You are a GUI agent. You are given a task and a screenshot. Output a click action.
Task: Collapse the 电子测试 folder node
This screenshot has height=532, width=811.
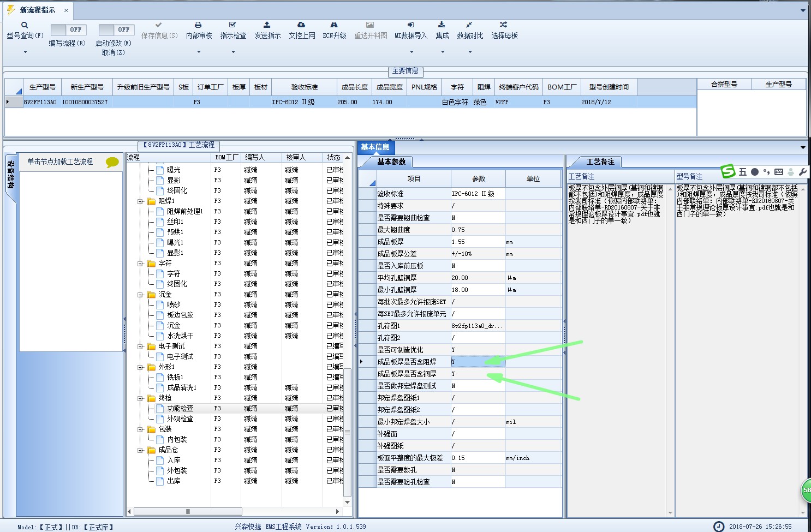pyautogui.click(x=140, y=346)
